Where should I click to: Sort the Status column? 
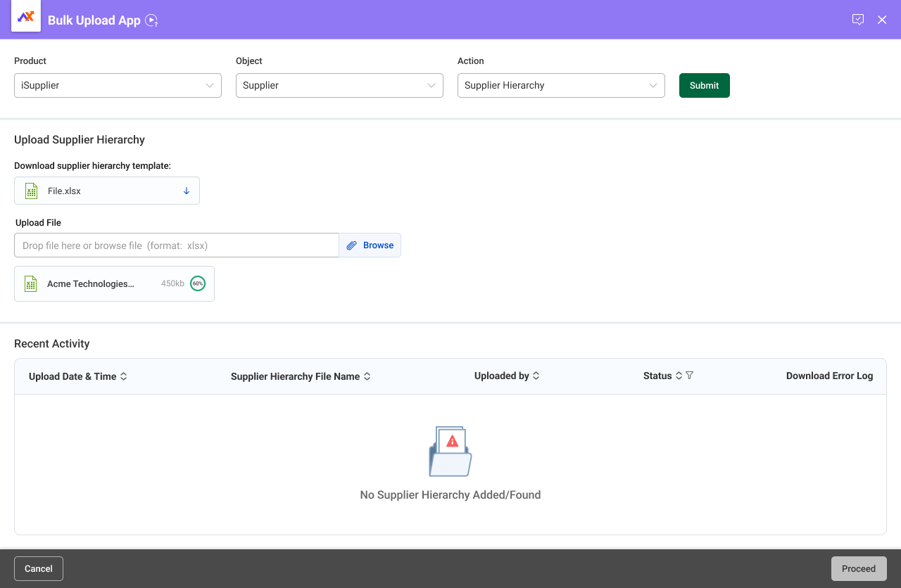(x=679, y=376)
